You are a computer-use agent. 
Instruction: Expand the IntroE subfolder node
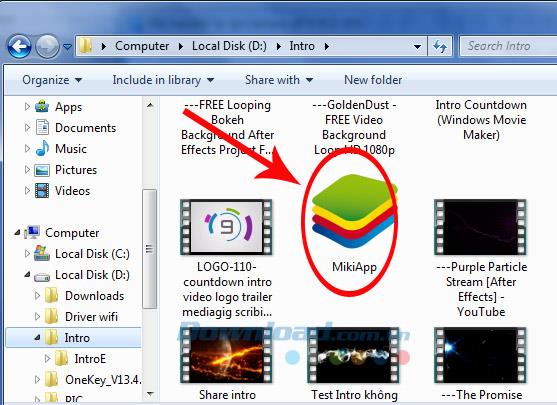(x=47, y=358)
